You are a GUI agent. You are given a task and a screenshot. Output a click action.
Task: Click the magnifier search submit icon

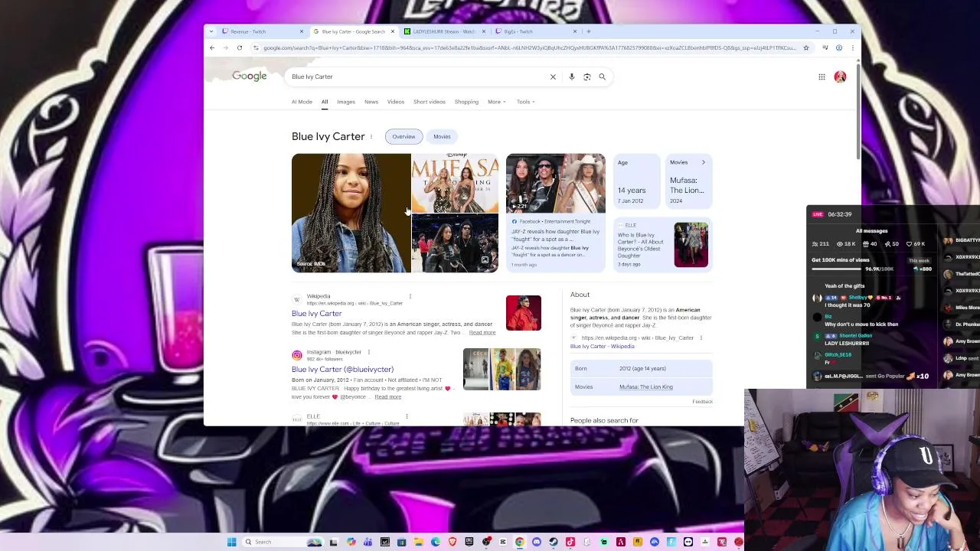(602, 77)
